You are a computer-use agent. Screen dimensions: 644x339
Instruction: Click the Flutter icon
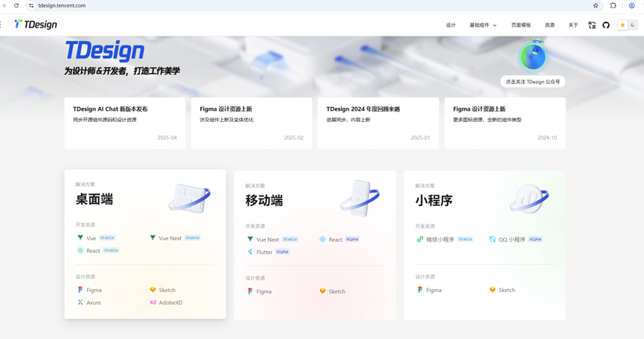pos(250,252)
